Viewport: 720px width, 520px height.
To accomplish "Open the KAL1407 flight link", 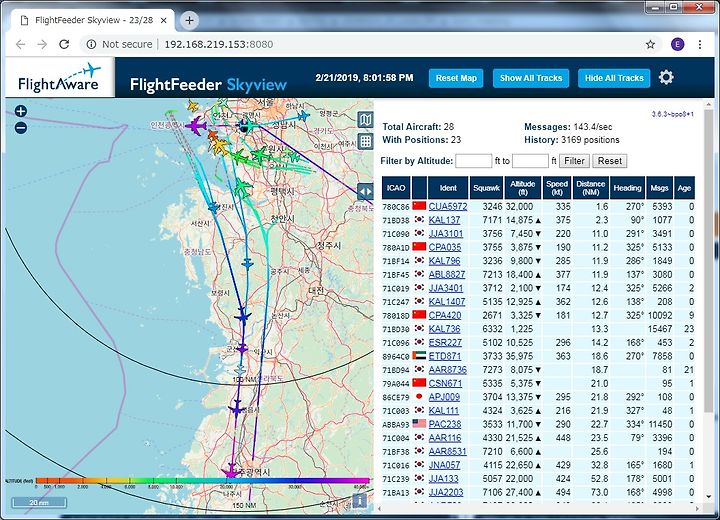I will [447, 302].
